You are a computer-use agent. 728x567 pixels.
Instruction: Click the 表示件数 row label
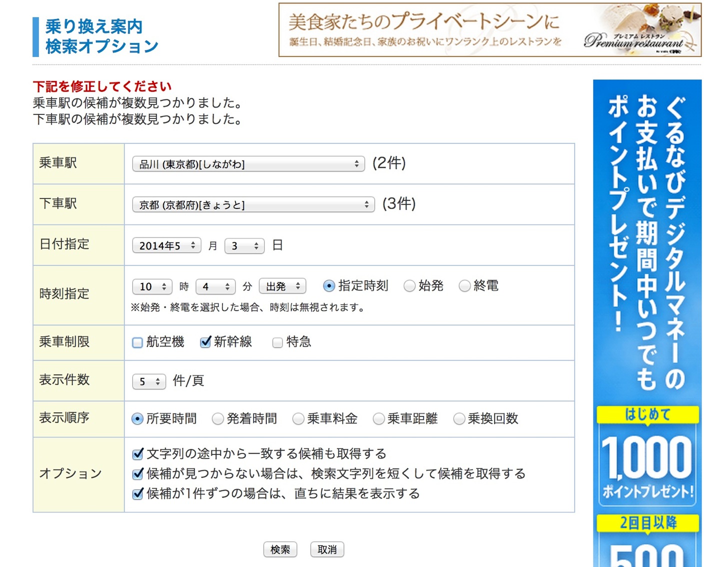[64, 380]
